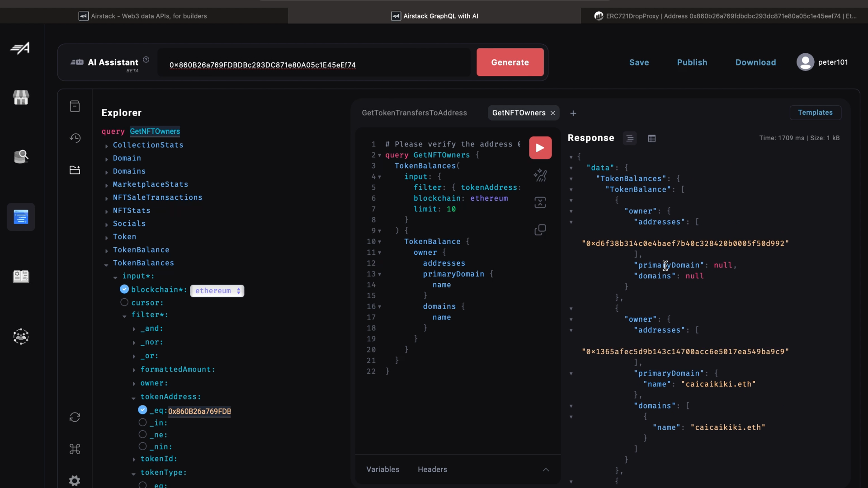Open the settings gear icon
Viewport: 868px width, 488px height.
[75, 481]
